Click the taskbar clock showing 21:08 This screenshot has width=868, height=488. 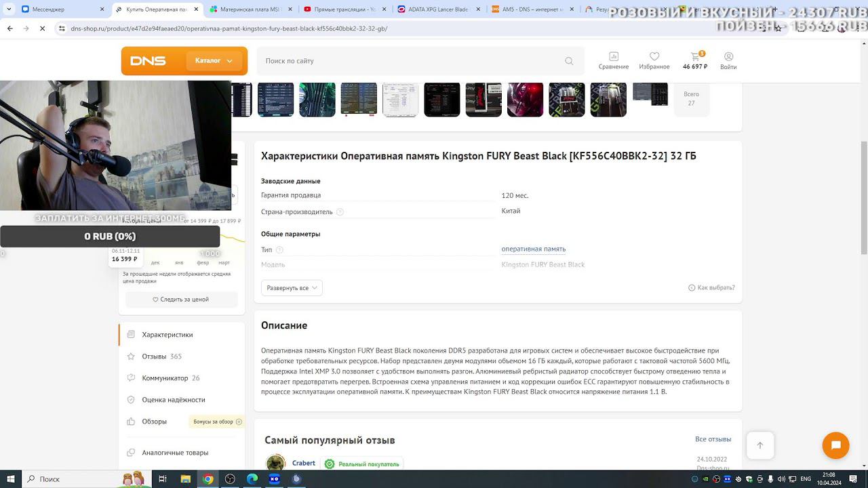click(829, 479)
